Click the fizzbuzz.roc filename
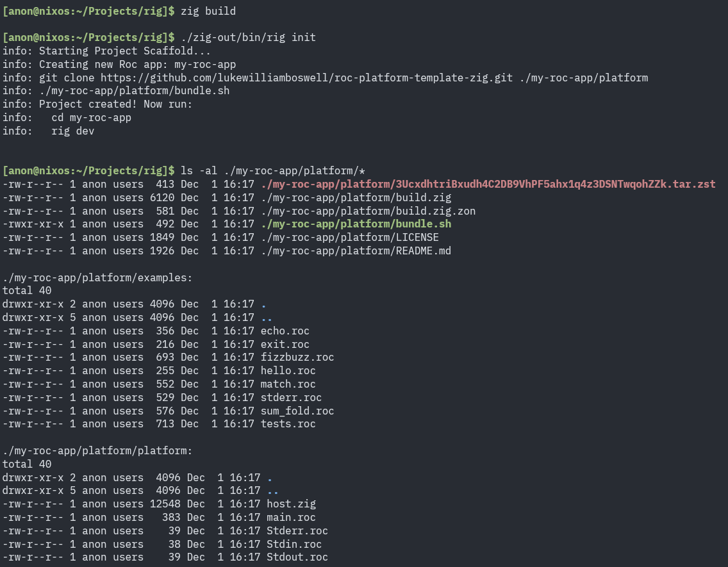 297,357
